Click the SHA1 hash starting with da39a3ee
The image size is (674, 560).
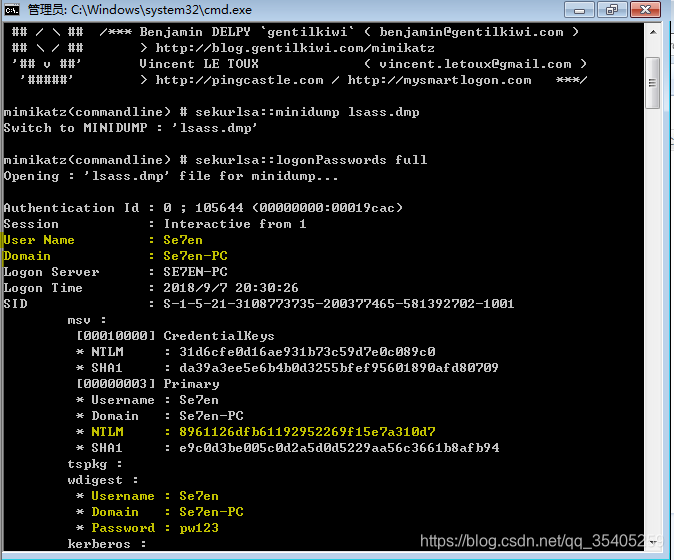(339, 368)
